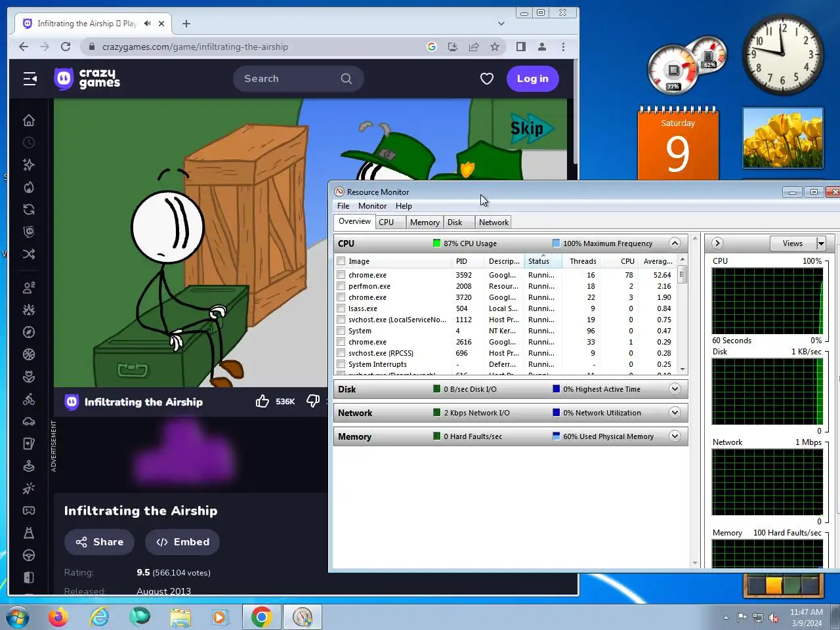Check the System process checkbox

(341, 331)
